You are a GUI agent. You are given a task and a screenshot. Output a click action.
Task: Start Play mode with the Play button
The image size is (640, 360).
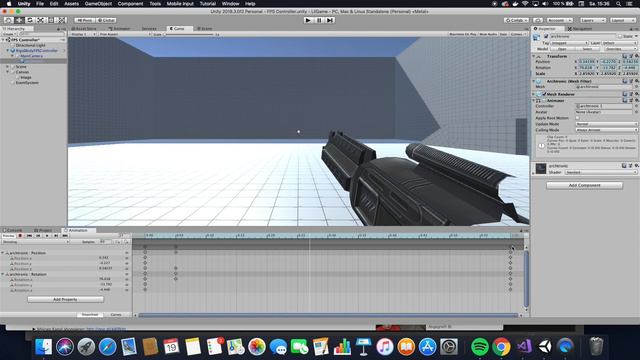[308, 20]
